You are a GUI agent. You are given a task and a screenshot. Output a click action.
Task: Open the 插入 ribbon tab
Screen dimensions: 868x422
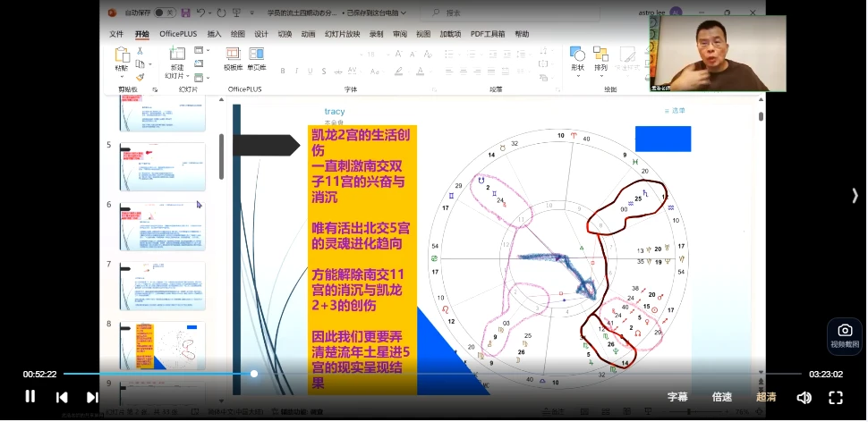click(x=215, y=34)
